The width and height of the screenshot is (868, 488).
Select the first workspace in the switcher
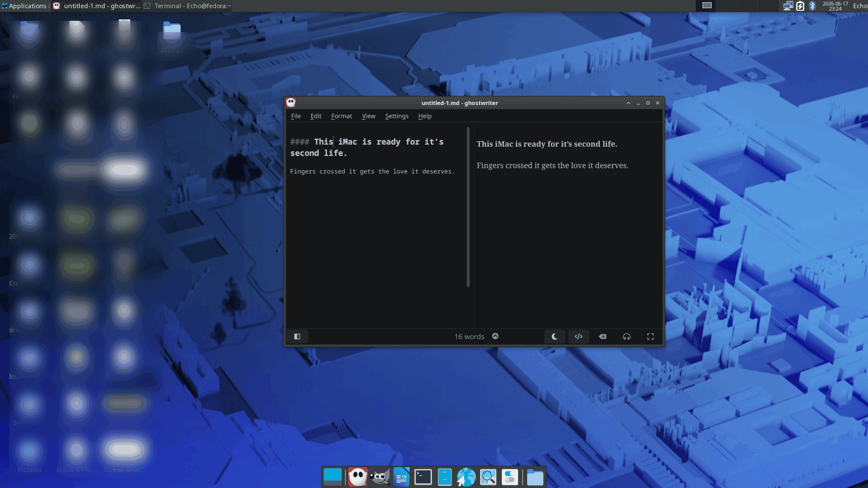click(x=706, y=6)
